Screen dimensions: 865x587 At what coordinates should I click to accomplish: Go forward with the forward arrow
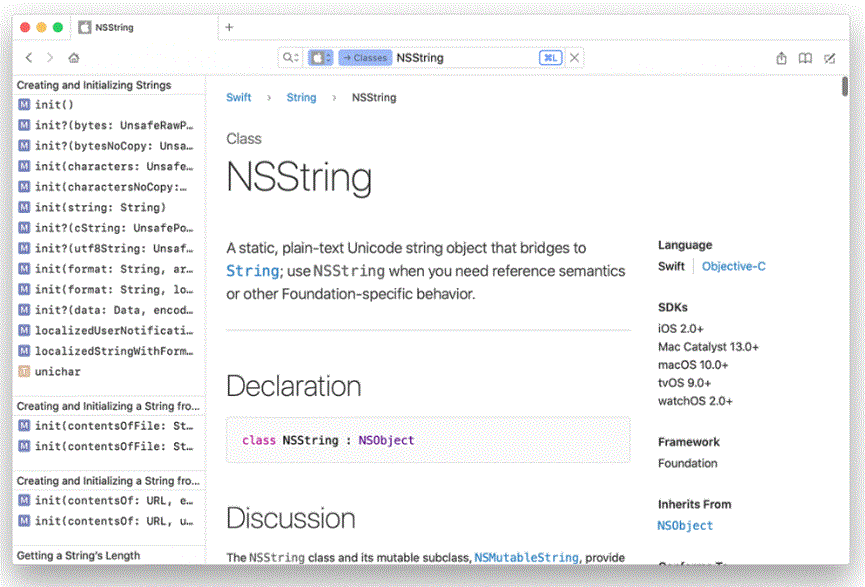pos(50,57)
